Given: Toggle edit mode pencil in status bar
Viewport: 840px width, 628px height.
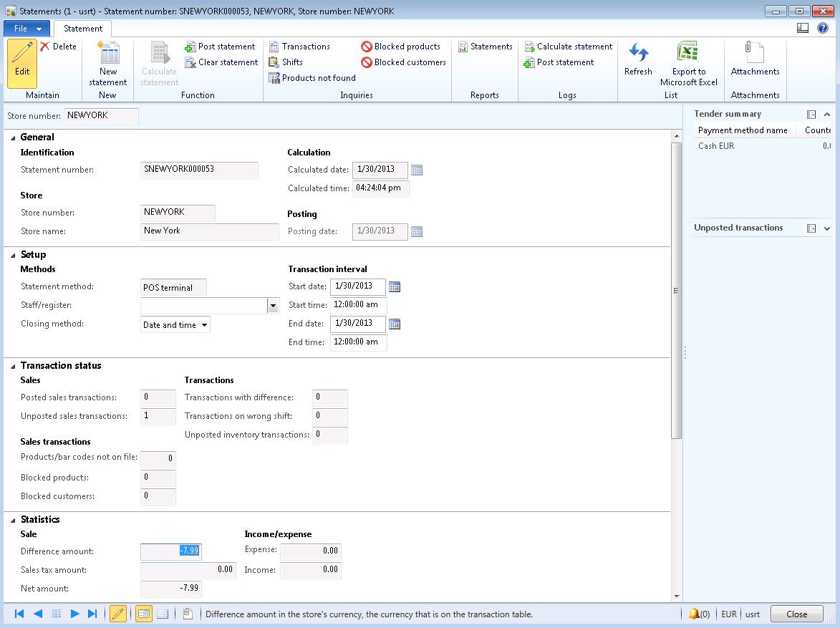Looking at the screenshot, I should click(118, 614).
